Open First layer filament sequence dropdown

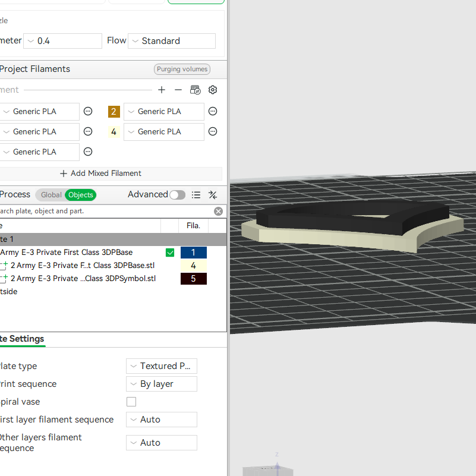coord(162,420)
